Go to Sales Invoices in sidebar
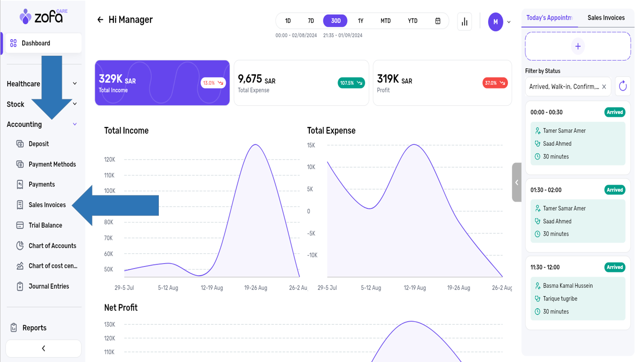644x362 pixels. [47, 205]
